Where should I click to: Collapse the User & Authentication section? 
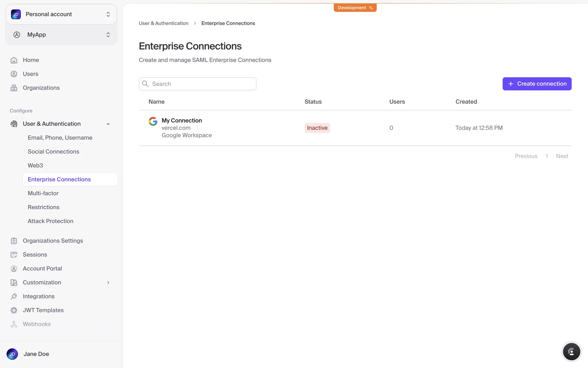click(x=108, y=124)
